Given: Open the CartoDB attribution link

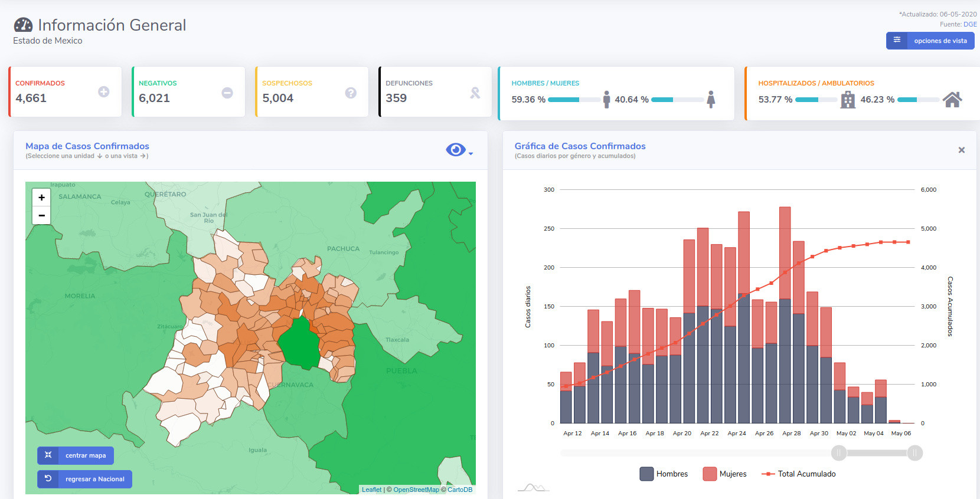Looking at the screenshot, I should point(460,490).
